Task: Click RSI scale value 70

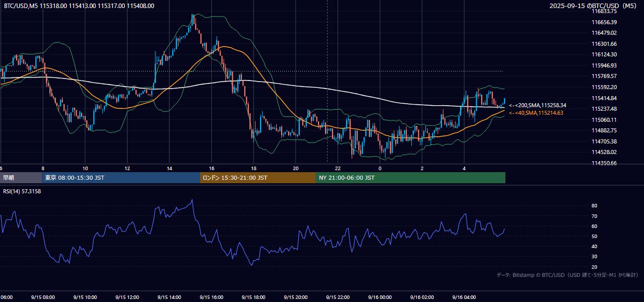Action: 594,216
